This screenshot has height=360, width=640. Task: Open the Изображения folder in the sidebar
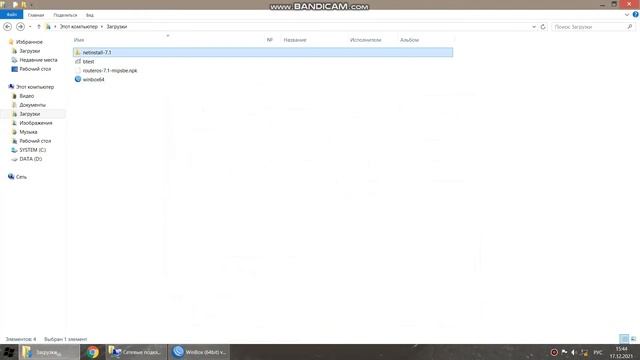click(x=36, y=123)
